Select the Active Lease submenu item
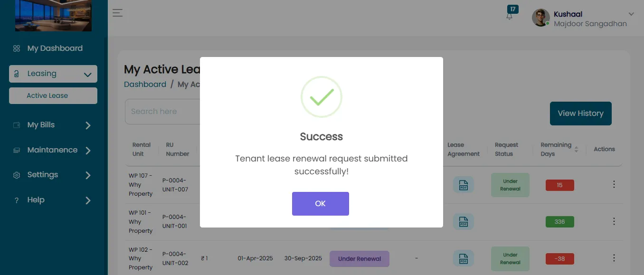This screenshot has height=275, width=644. pos(53,95)
